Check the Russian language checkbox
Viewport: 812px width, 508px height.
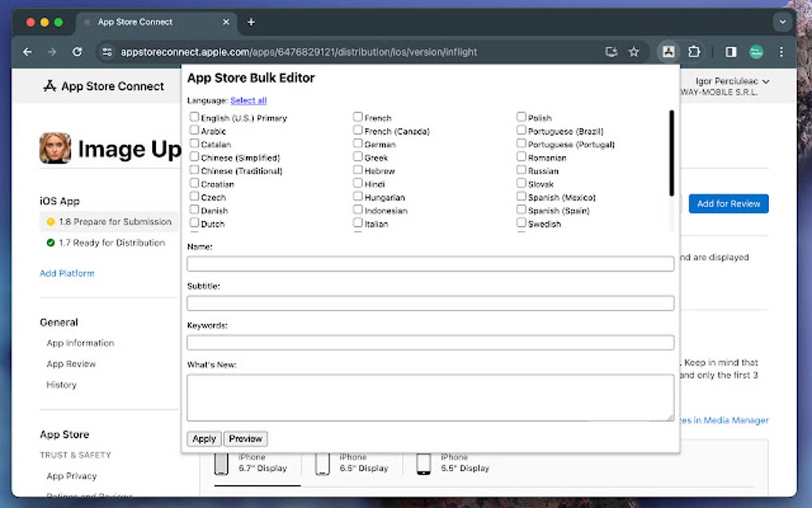[x=521, y=170]
